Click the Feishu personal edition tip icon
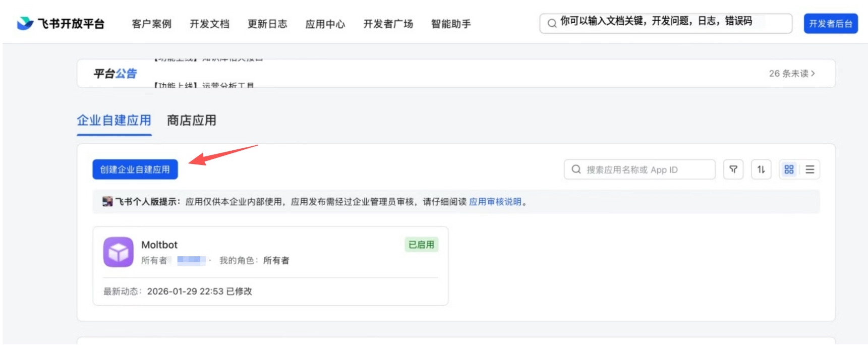The height and width of the screenshot is (345, 868). pos(107,202)
